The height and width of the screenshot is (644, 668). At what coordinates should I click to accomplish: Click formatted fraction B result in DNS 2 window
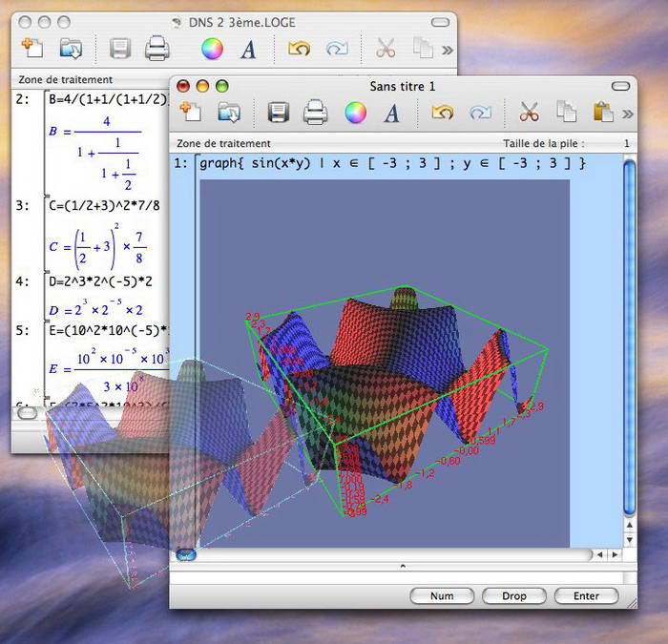95,153
